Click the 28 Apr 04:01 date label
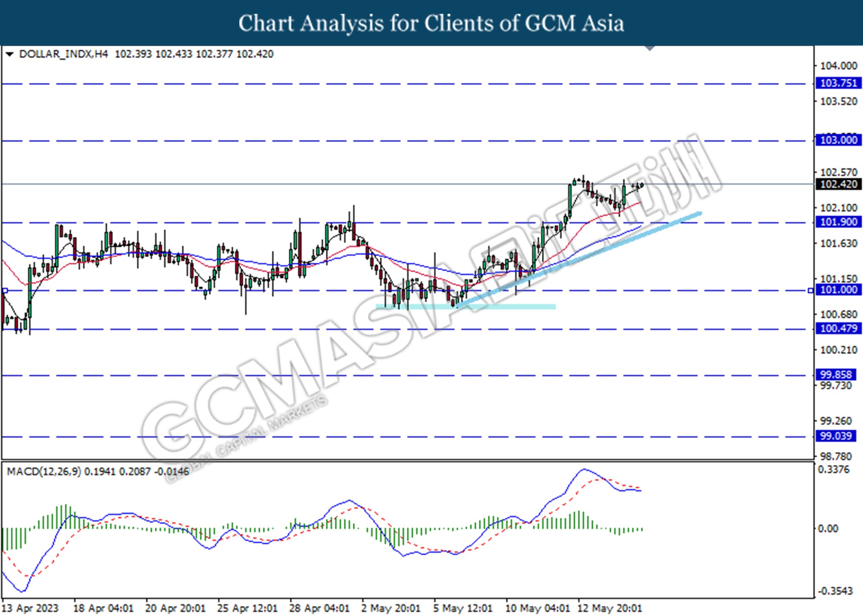The width and height of the screenshot is (863, 616). click(x=319, y=608)
